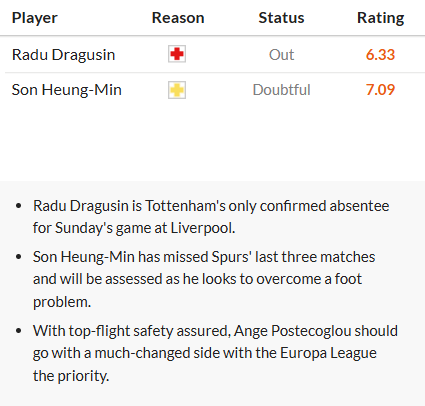Image resolution: width=425 pixels, height=406 pixels.
Task: Click the yellow cross doubtful icon
Action: (177, 90)
